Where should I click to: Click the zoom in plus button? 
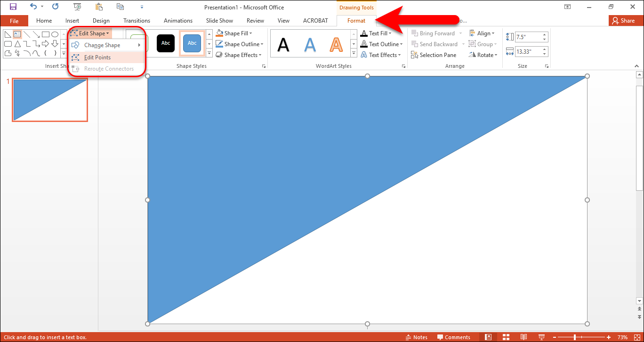[x=608, y=337]
